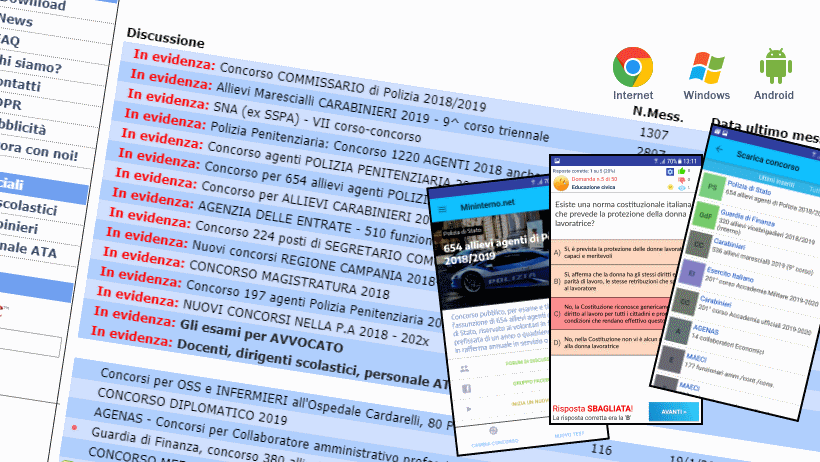Tap play icon beside Inizia un nuovo test

coord(469,409)
